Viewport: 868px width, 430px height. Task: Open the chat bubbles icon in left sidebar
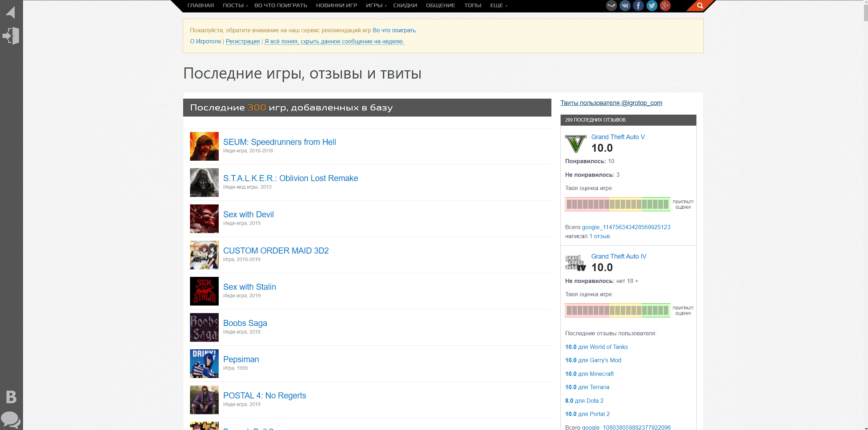11,420
